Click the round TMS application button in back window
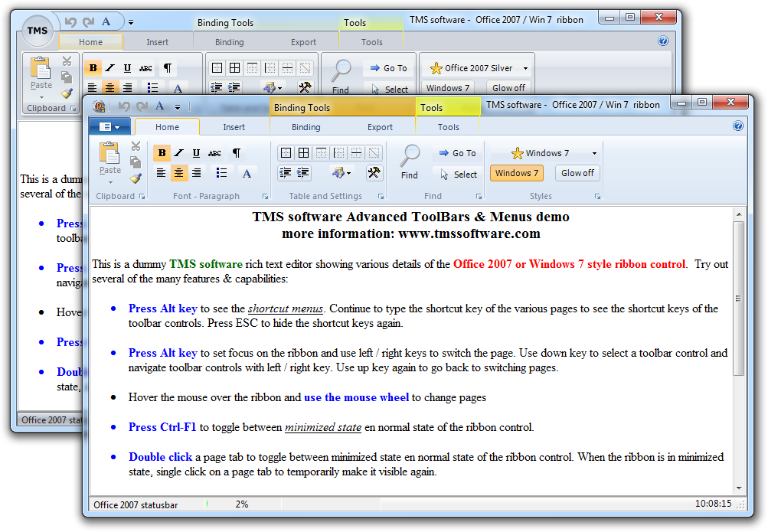 tap(38, 31)
